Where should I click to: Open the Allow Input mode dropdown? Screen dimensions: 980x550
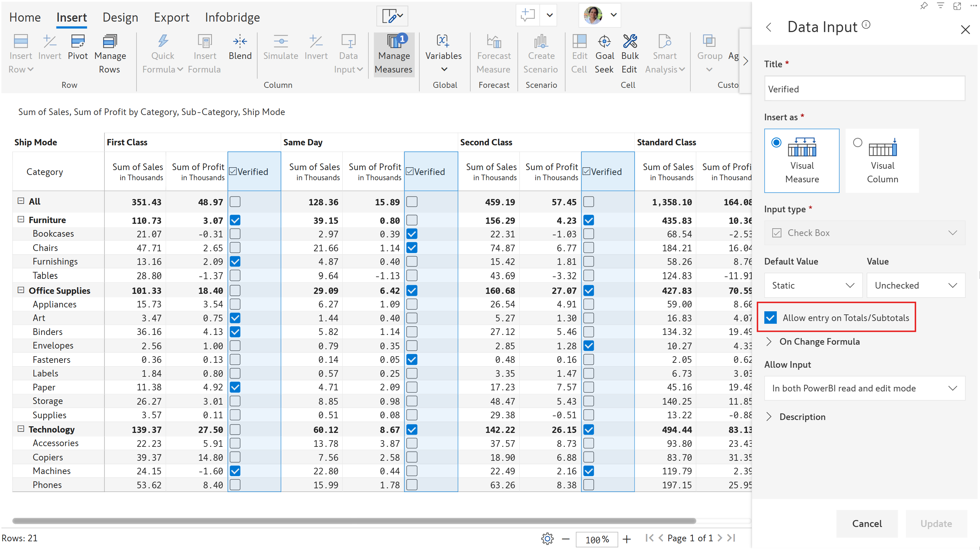click(864, 388)
